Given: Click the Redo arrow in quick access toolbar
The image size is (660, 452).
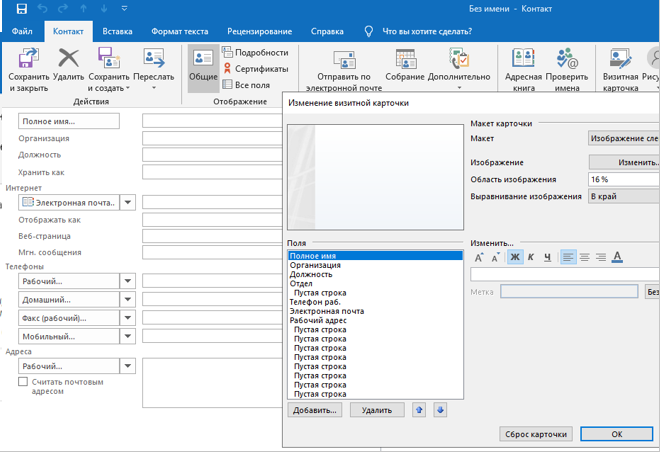Looking at the screenshot, I should [63, 9].
